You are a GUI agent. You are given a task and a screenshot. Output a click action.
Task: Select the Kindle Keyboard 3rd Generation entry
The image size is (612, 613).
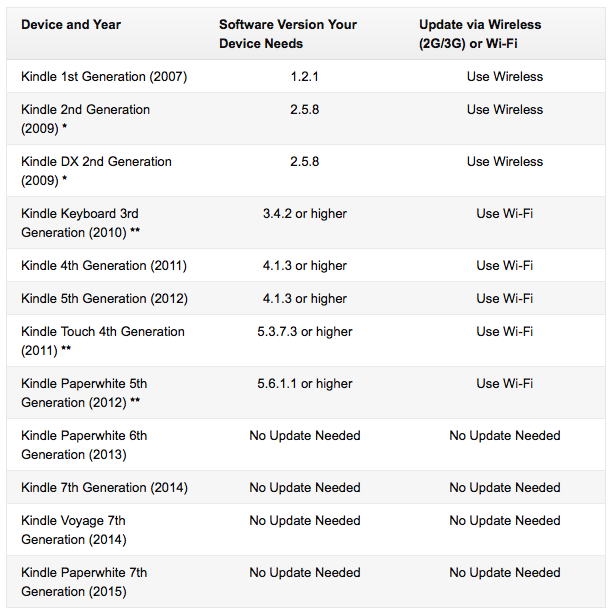pos(80,223)
